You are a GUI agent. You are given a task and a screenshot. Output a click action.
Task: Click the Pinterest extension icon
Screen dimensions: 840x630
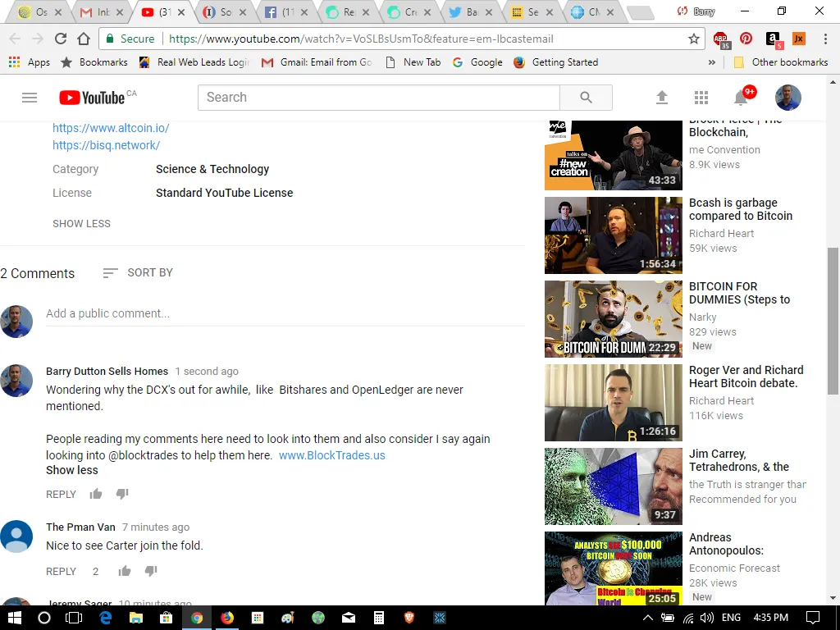[x=746, y=39]
